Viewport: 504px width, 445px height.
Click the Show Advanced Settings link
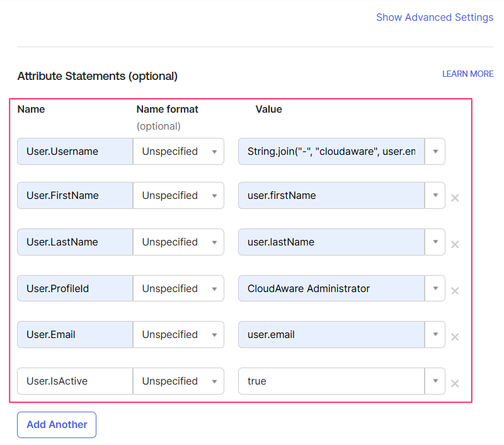(435, 17)
